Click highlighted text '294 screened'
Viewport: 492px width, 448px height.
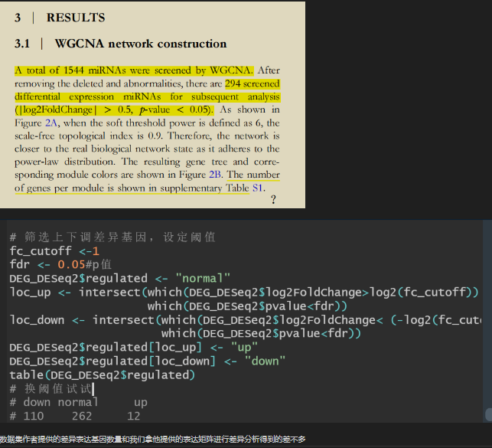coord(253,83)
